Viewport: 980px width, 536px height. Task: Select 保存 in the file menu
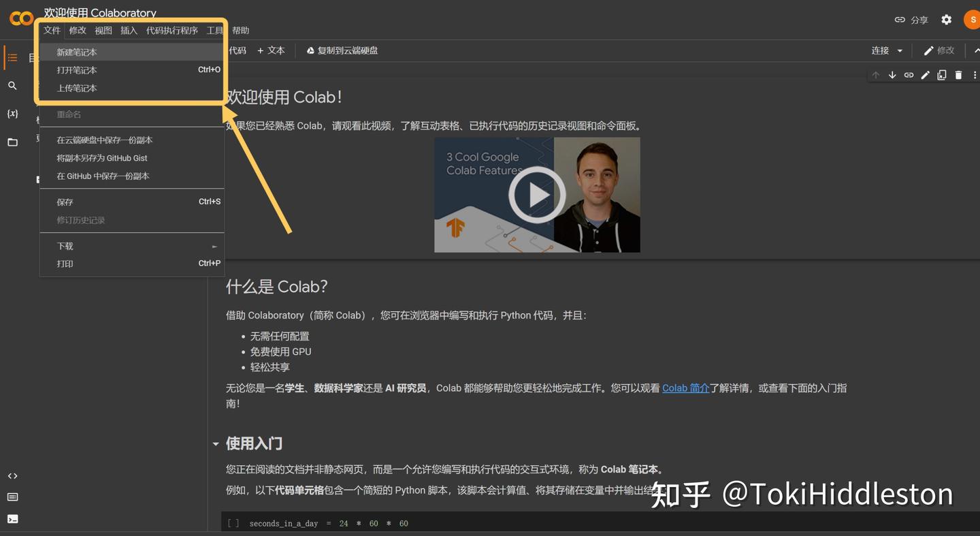132,202
